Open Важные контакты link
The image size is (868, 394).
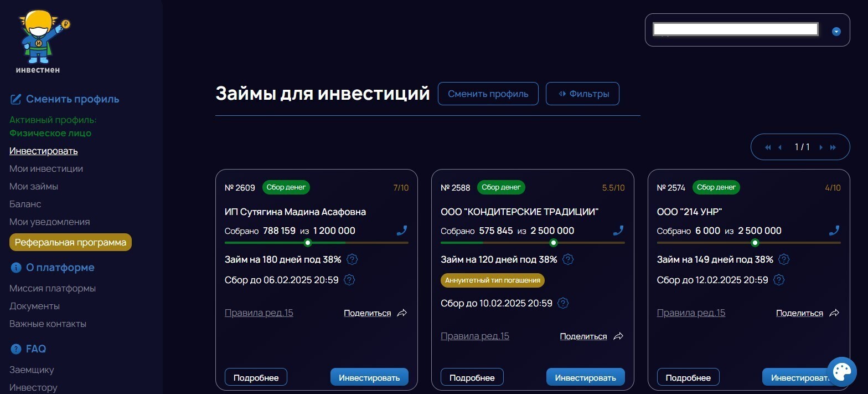[x=48, y=324]
